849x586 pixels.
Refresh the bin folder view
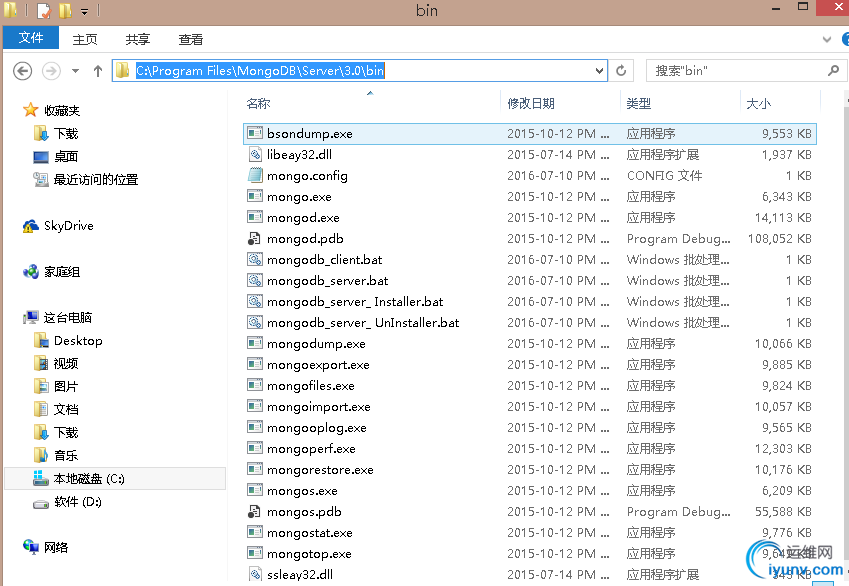(x=621, y=70)
